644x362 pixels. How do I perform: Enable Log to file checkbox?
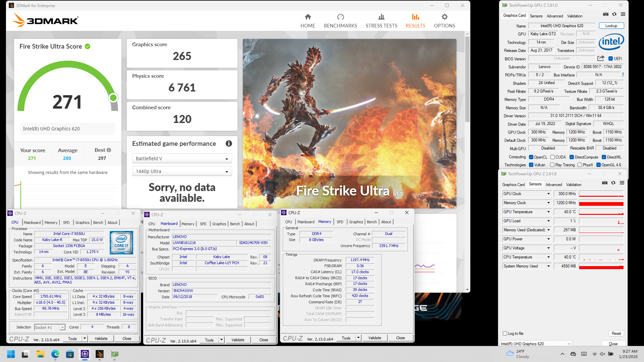pos(505,333)
